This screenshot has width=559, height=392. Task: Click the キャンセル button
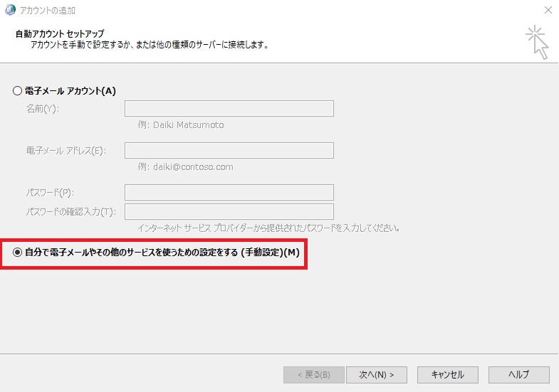(x=448, y=375)
